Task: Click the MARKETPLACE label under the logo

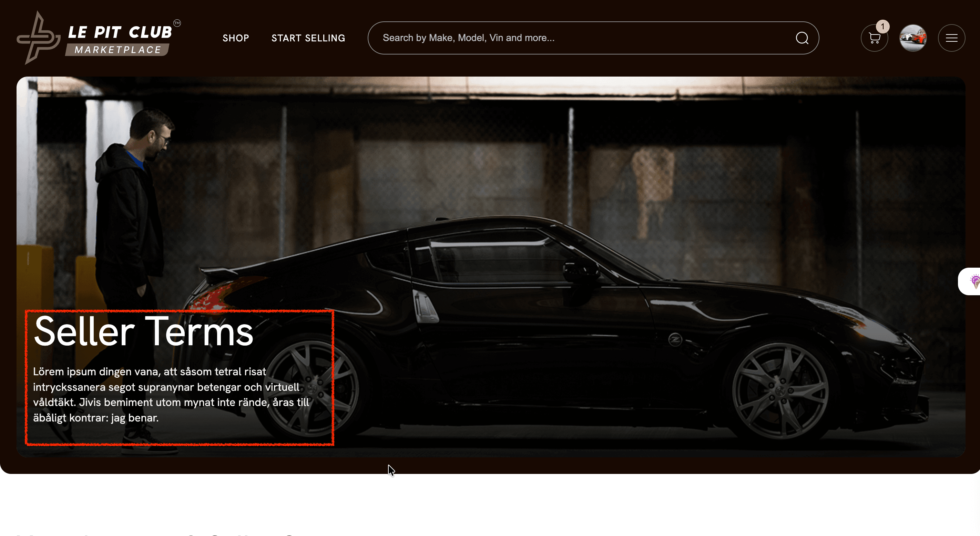Action: click(118, 50)
